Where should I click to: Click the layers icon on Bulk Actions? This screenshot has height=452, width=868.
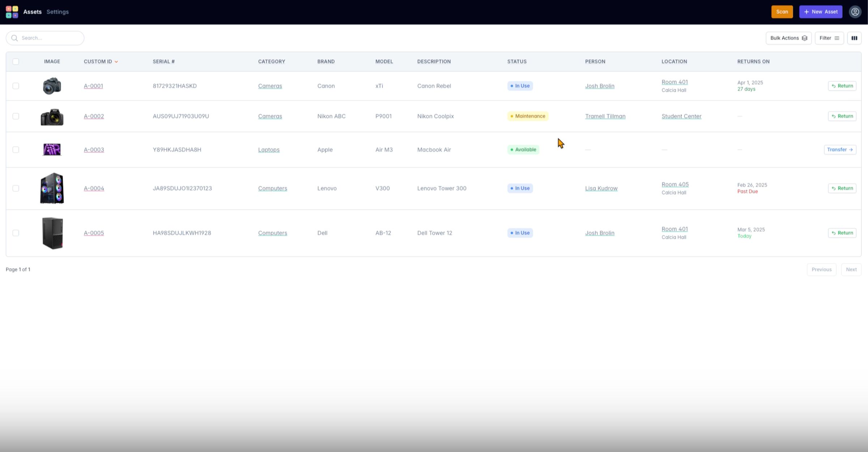(805, 38)
